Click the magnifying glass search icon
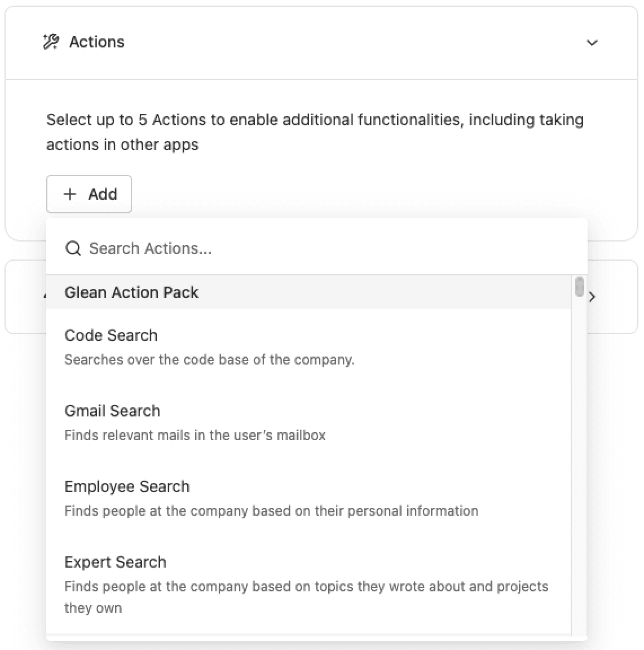This screenshot has width=644, height=650. (73, 248)
